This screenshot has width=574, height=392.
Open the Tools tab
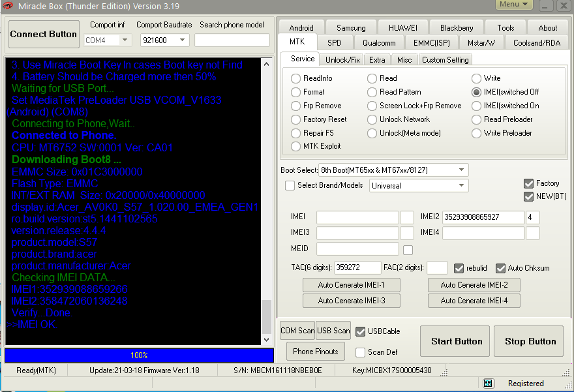click(506, 28)
